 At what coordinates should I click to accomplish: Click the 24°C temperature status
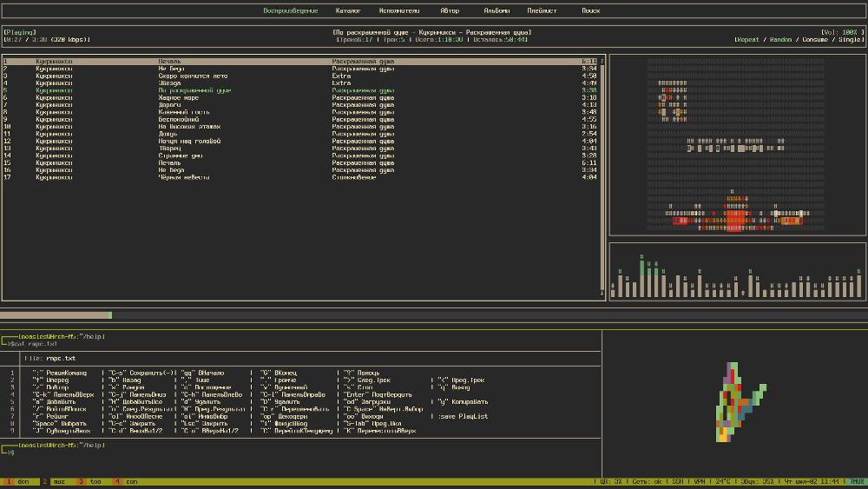coord(723,482)
